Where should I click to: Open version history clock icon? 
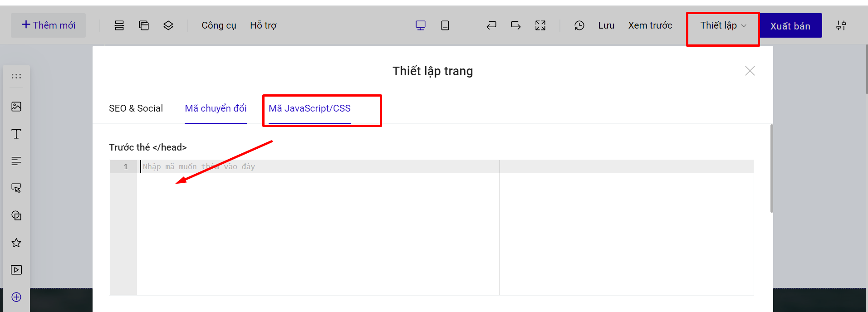coord(579,25)
